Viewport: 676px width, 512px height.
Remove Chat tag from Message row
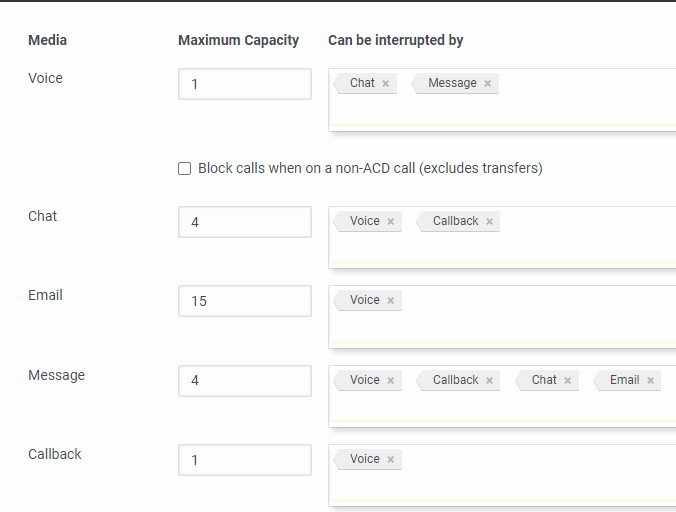click(x=567, y=381)
